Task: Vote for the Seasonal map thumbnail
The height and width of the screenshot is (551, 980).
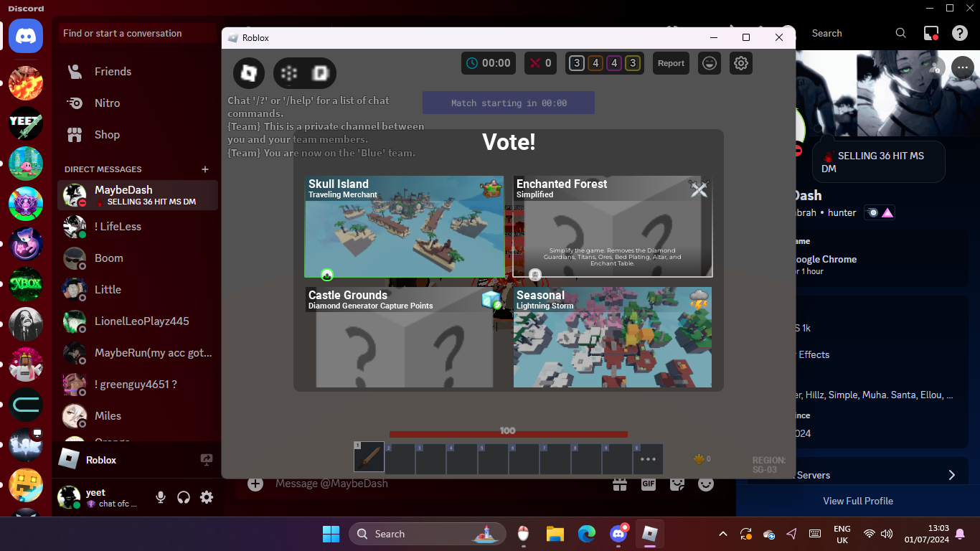Action: [613, 337]
